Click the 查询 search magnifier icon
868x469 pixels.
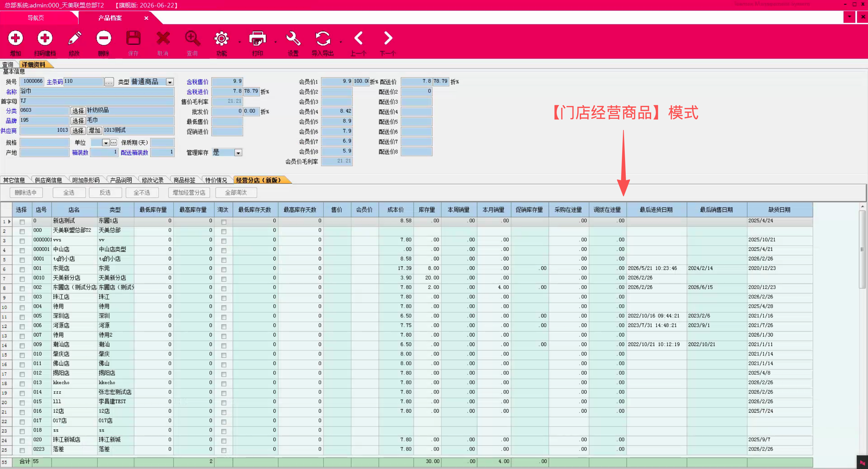pos(192,38)
